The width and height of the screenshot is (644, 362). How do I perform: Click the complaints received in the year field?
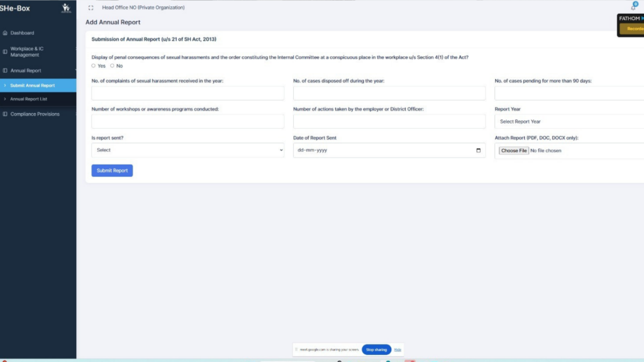[187, 94]
